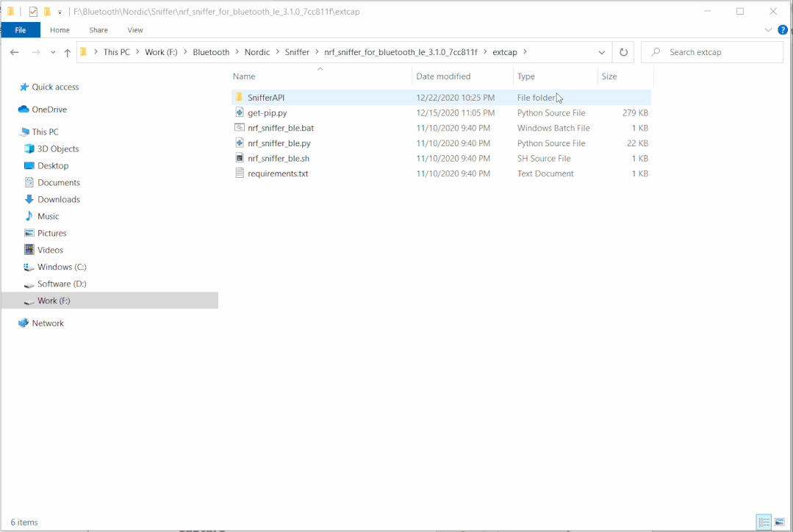Image resolution: width=793 pixels, height=532 pixels.
Task: Click Properties icon in Quick Access Toolbar
Action: (x=33, y=11)
